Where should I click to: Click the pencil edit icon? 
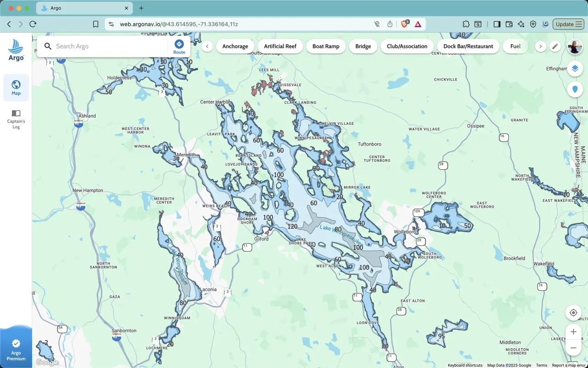coord(555,46)
